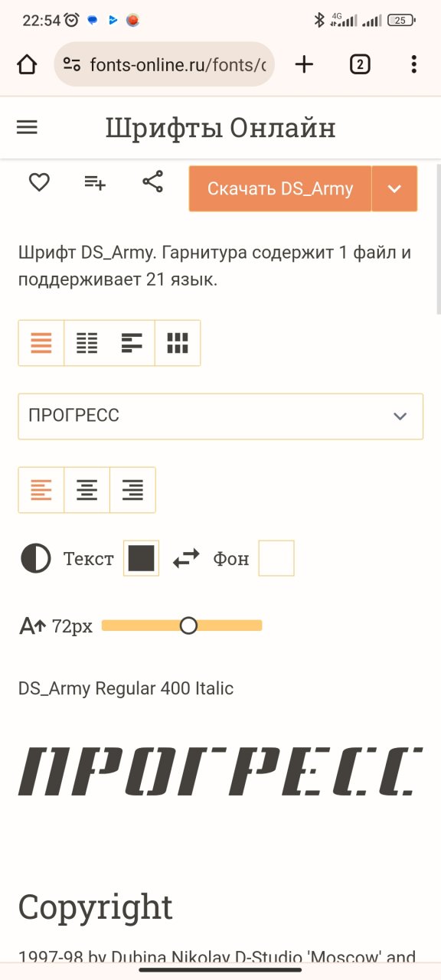Tap the fonts-online.ru address bar
This screenshot has height=980, width=441.
164,64
